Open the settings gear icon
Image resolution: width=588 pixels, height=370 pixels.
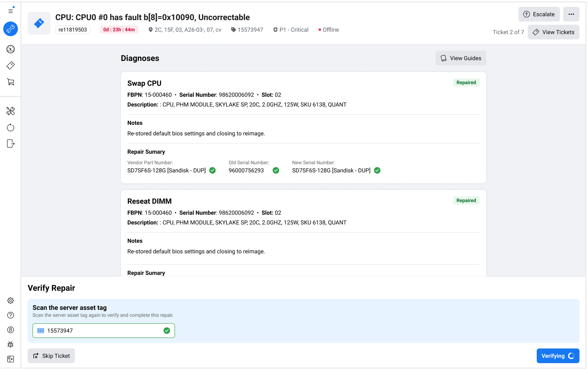[11, 300]
